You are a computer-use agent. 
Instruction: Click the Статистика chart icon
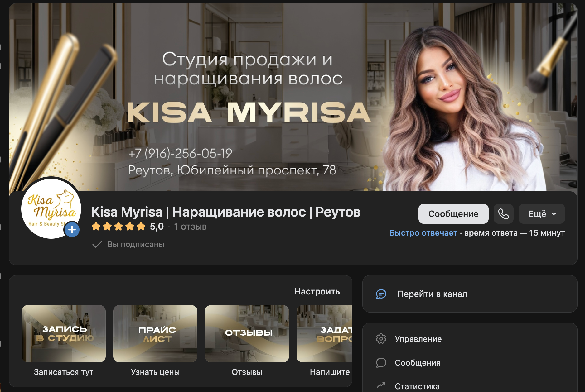[x=381, y=386]
